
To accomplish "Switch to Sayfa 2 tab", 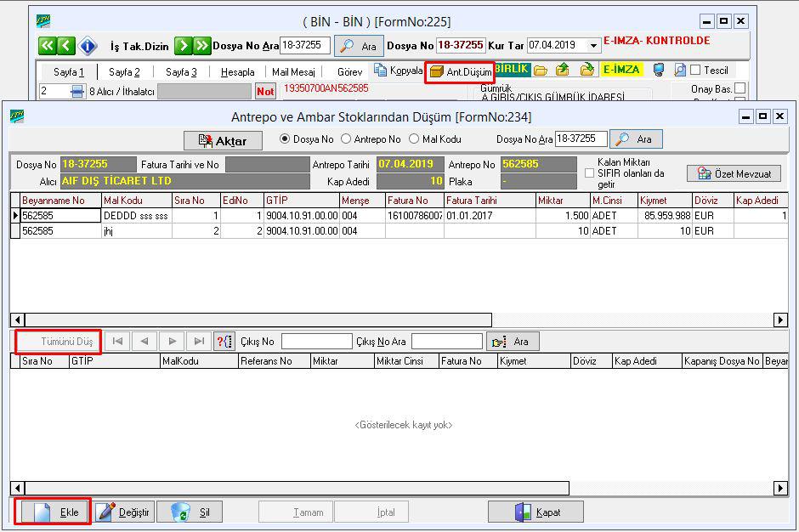I will click(x=124, y=72).
